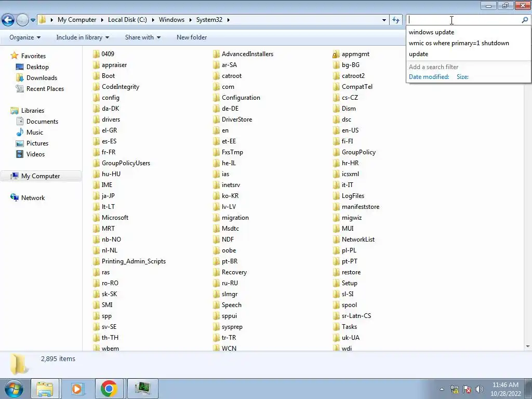Open Desktop in the navigation pane
This screenshot has height=399, width=532.
coord(37,67)
